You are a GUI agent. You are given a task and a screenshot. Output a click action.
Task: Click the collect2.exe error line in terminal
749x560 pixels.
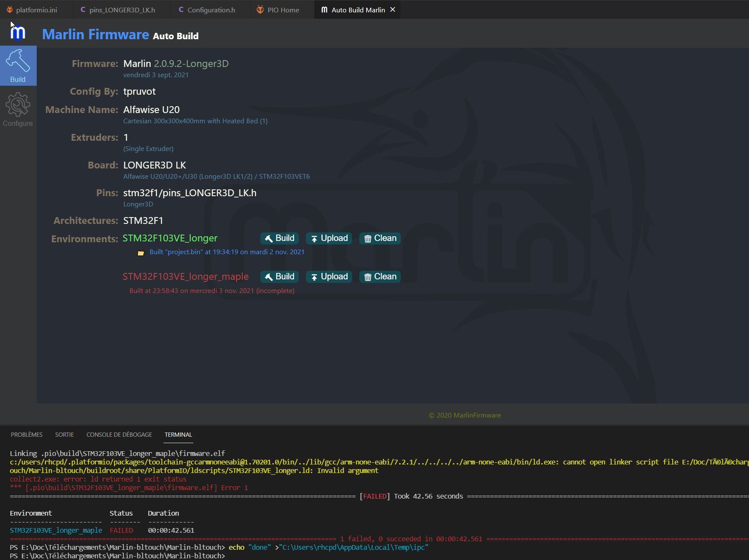pyautogui.click(x=98, y=479)
